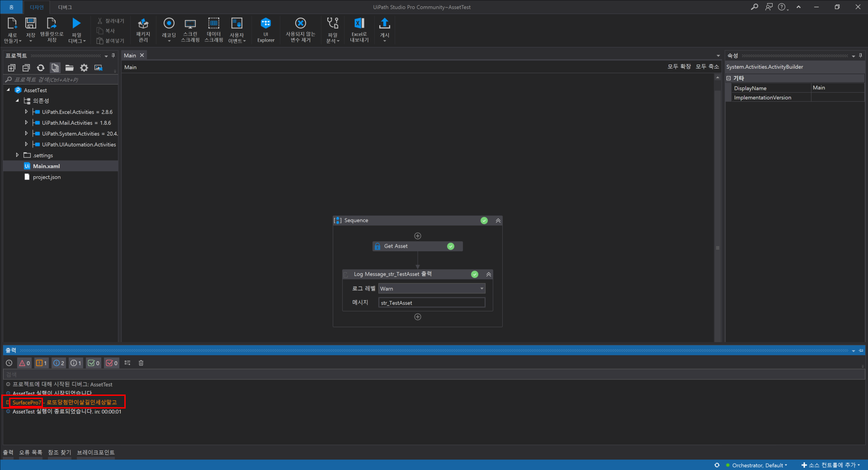Switch to 디버그 ribbon tab
868x470 pixels.
click(x=65, y=7)
